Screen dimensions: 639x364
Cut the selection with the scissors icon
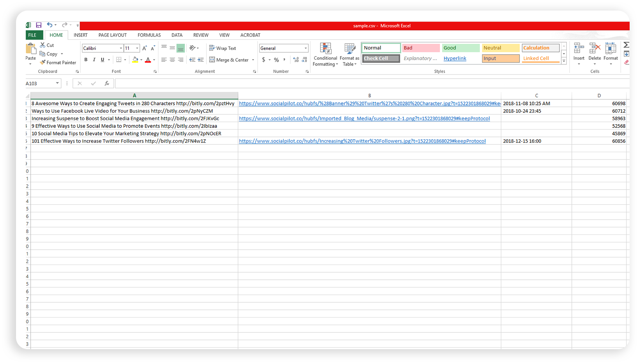click(43, 45)
